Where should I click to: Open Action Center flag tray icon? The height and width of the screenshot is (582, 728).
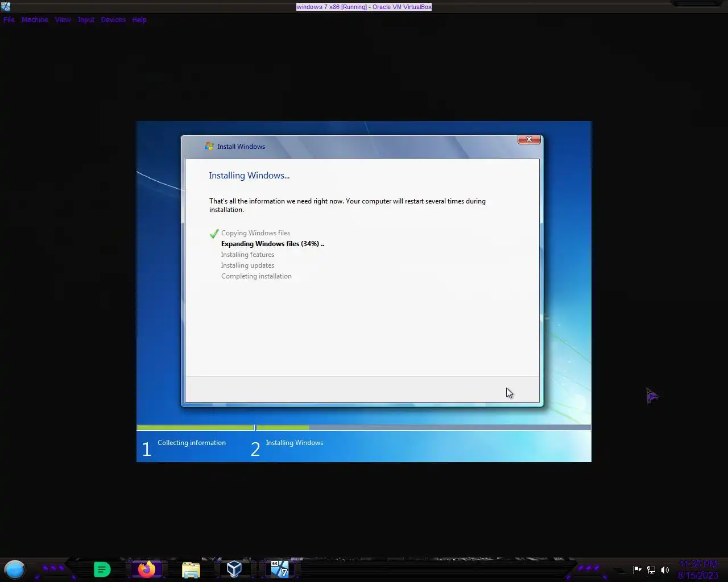(637, 569)
